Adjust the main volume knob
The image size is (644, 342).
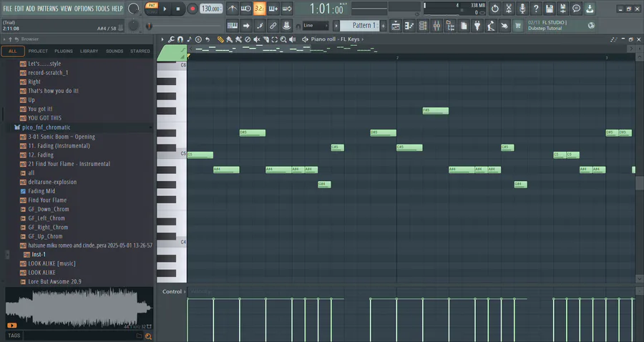[134, 9]
